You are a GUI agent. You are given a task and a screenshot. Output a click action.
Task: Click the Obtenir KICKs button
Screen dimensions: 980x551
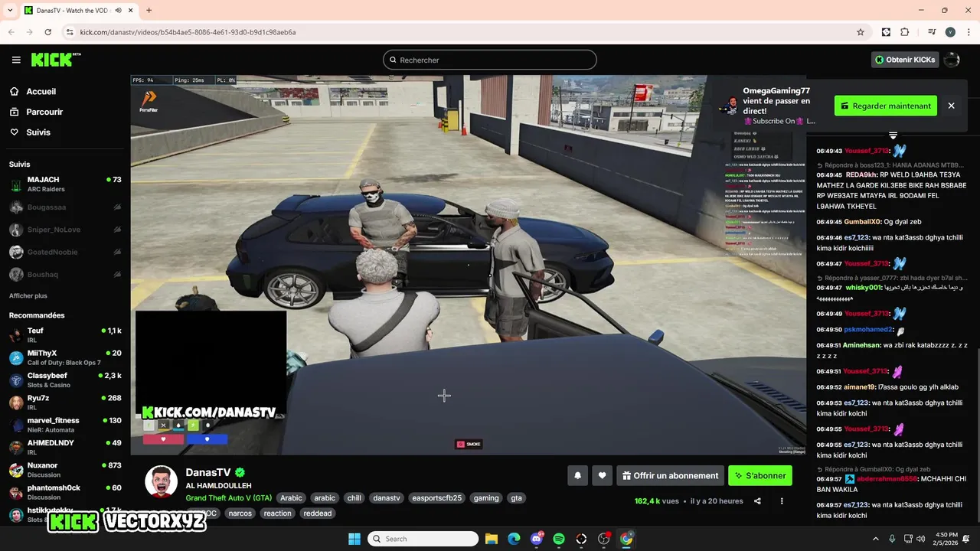coord(905,60)
